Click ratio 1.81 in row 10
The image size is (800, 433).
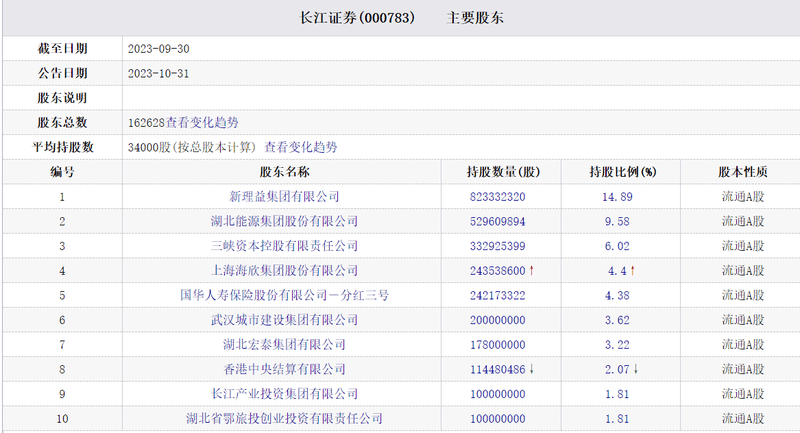coord(617,419)
